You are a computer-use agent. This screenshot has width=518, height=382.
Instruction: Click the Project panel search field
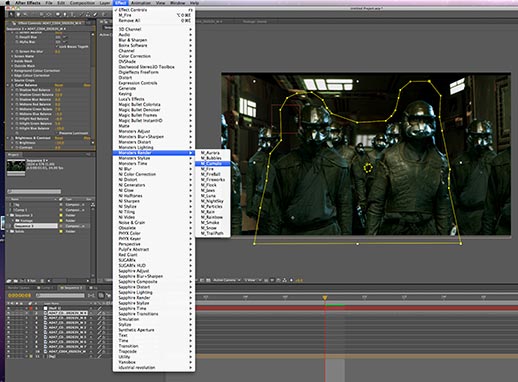tap(34, 191)
